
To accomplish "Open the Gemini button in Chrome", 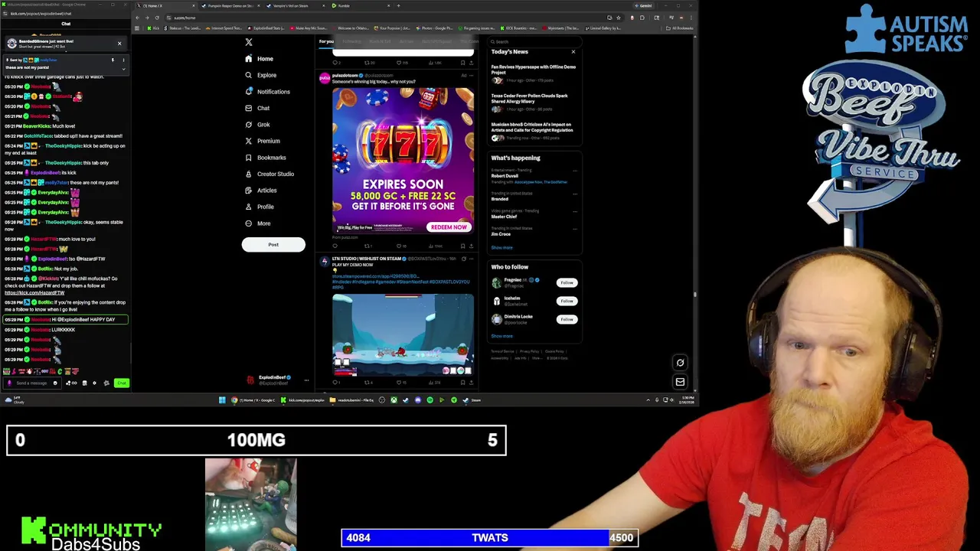I will 645,6.
